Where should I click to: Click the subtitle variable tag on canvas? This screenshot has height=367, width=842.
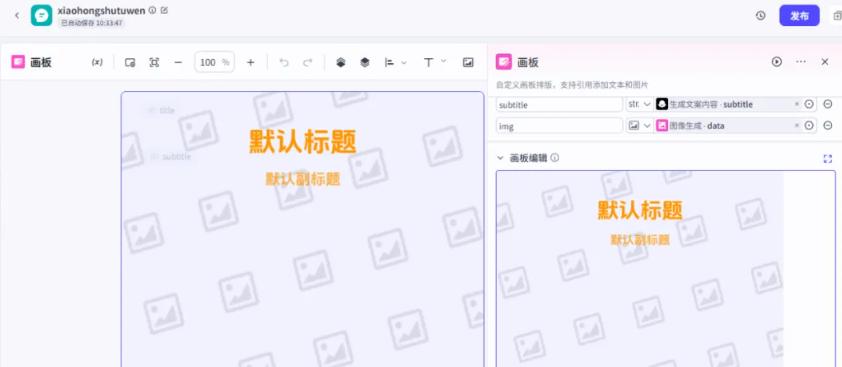171,156
